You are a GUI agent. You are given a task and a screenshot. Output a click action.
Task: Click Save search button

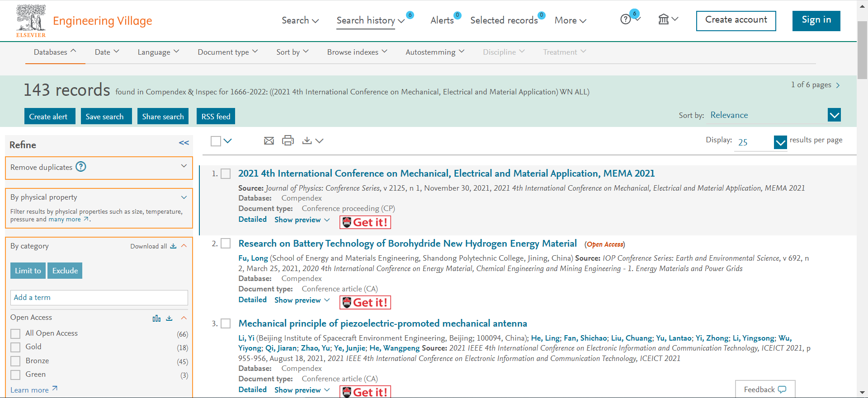pyautogui.click(x=106, y=116)
